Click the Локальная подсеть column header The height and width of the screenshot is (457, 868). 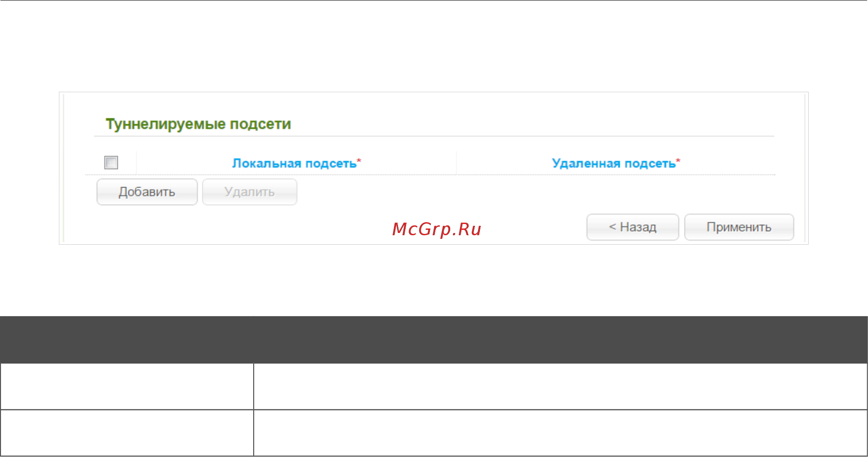[296, 163]
